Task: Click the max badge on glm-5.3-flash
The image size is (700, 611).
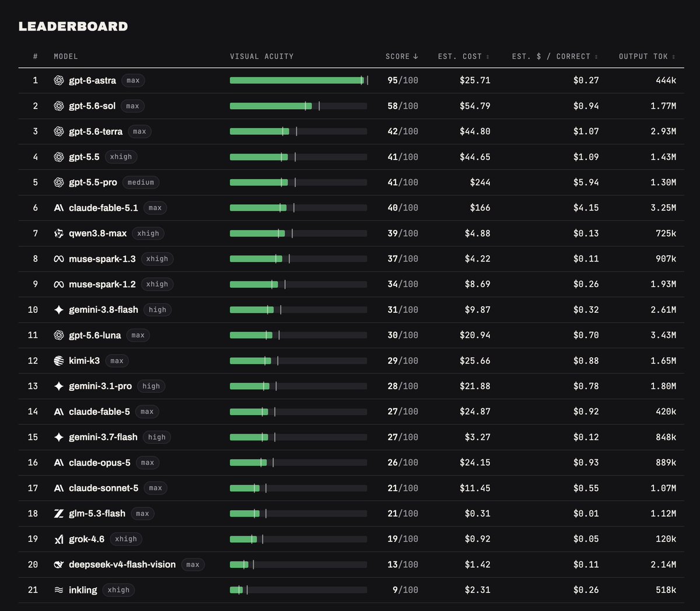Action: (x=142, y=514)
